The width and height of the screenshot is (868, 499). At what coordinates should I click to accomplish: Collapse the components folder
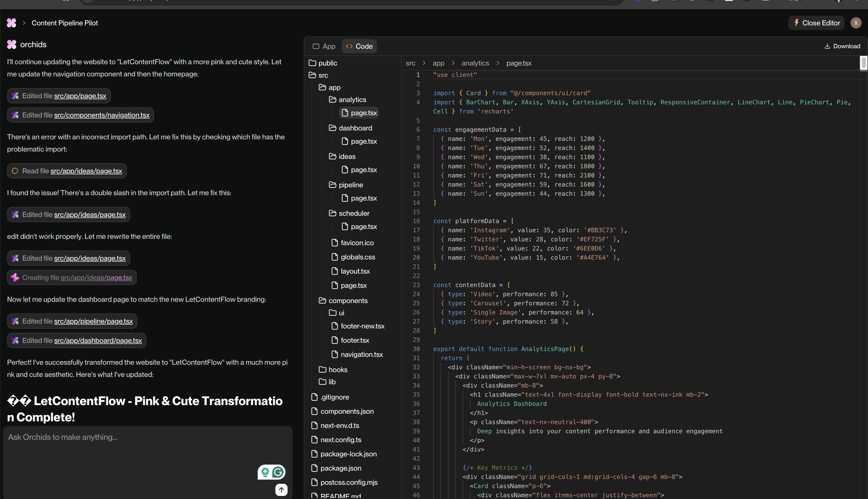click(x=347, y=301)
